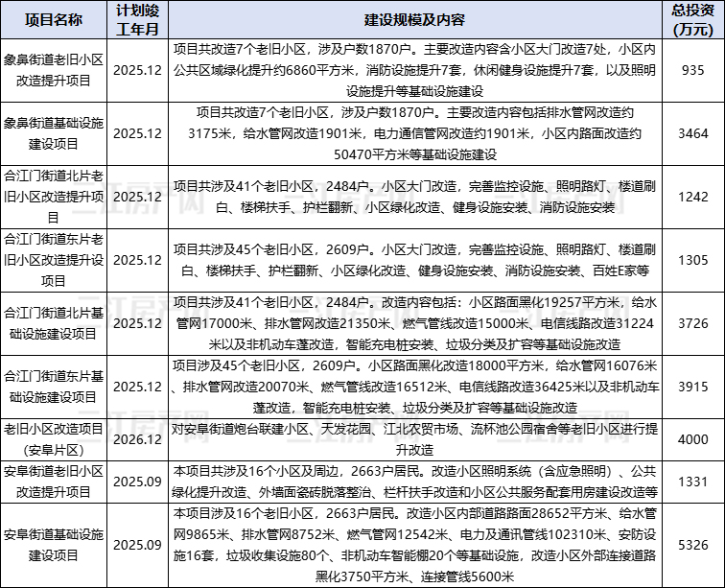Select the 安阜街道老旧小区改造提升项目 cell
This screenshot has width=725, height=588.
[54, 482]
